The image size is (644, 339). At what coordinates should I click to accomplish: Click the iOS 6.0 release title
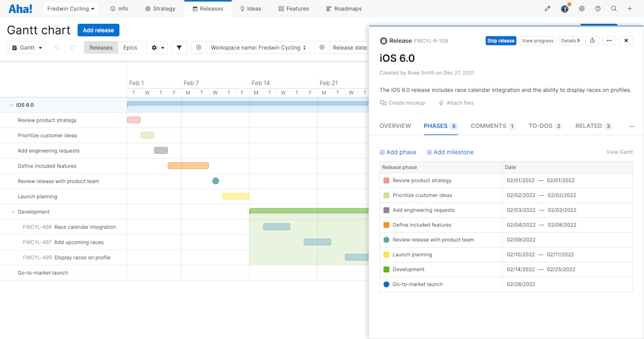(x=397, y=58)
